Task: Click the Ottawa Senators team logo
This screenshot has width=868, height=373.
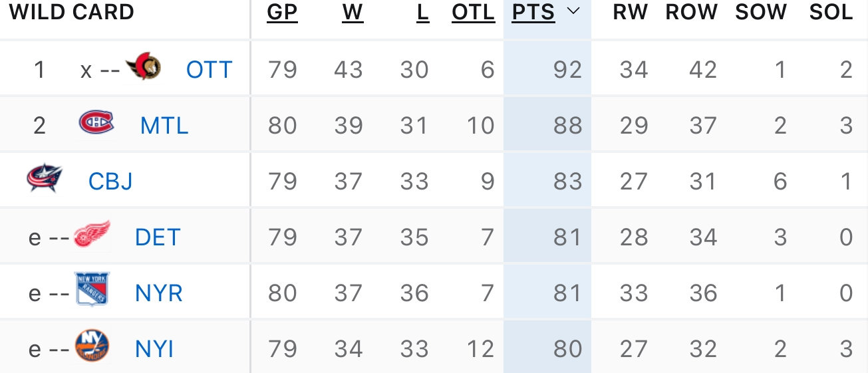Action: point(143,66)
